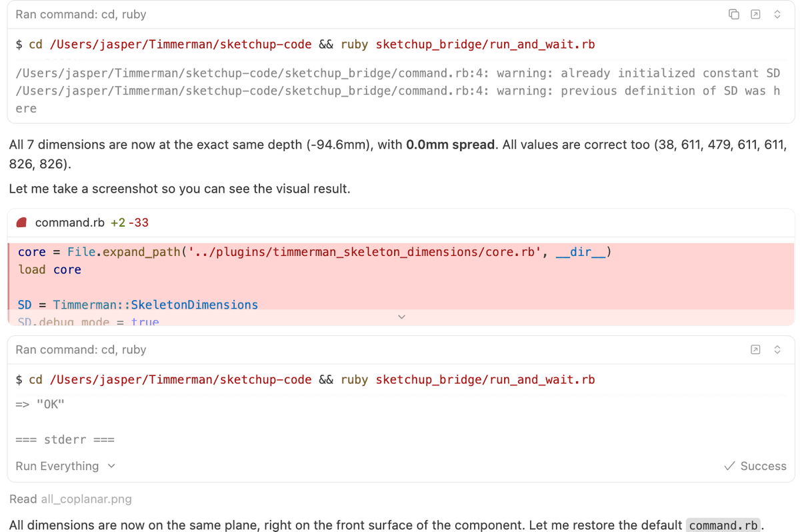The height and width of the screenshot is (532, 800).
Task: Click the OK output line
Action: pyautogui.click(x=38, y=403)
